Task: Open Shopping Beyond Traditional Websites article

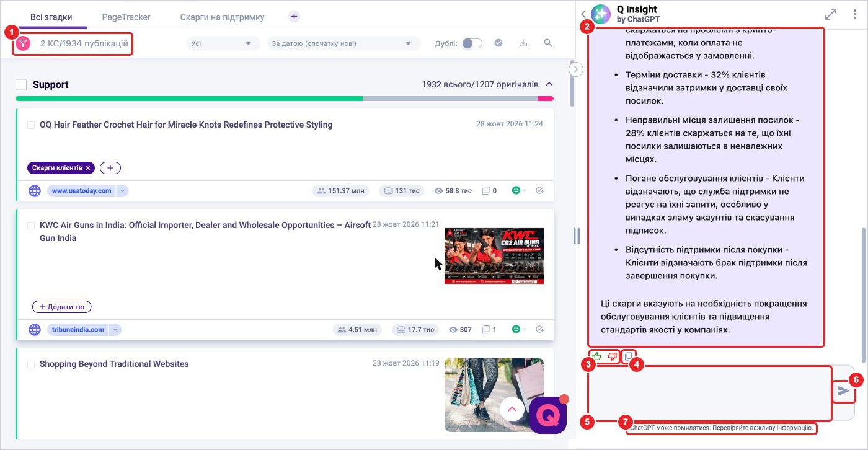Action: 114,364
